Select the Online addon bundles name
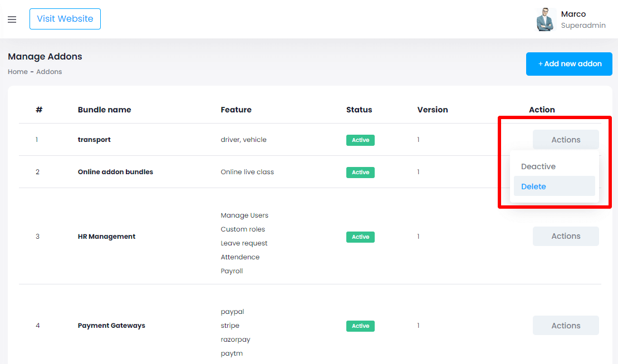This screenshot has height=364, width=618. point(115,172)
